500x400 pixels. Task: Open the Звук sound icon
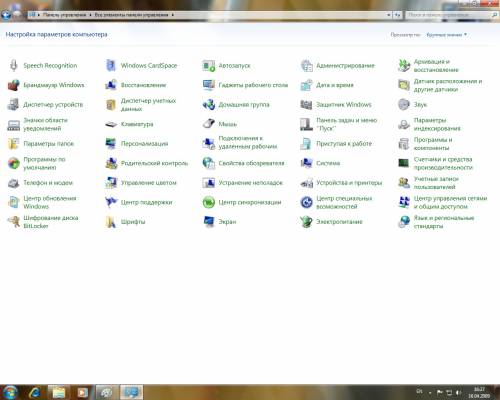pos(404,104)
